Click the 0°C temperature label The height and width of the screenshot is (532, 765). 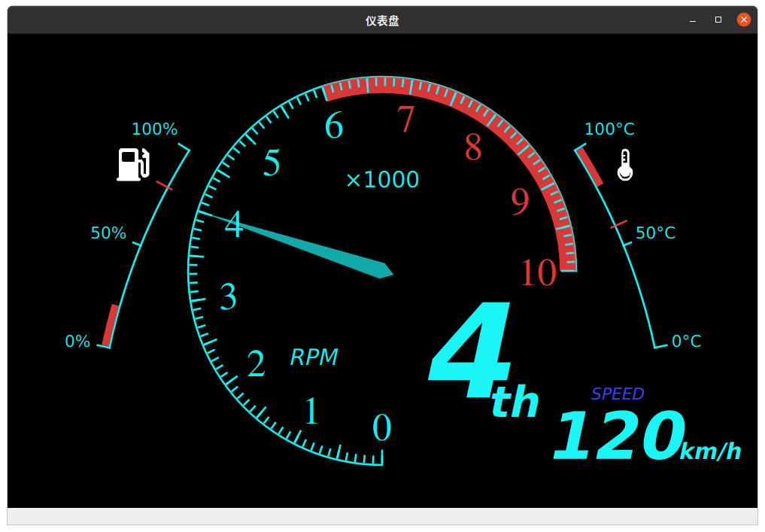pos(687,341)
